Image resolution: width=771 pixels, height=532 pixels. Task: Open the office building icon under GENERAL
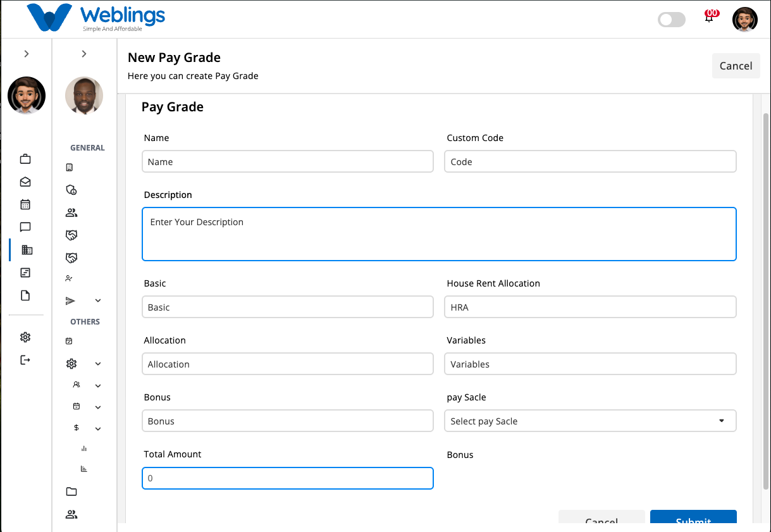point(70,168)
